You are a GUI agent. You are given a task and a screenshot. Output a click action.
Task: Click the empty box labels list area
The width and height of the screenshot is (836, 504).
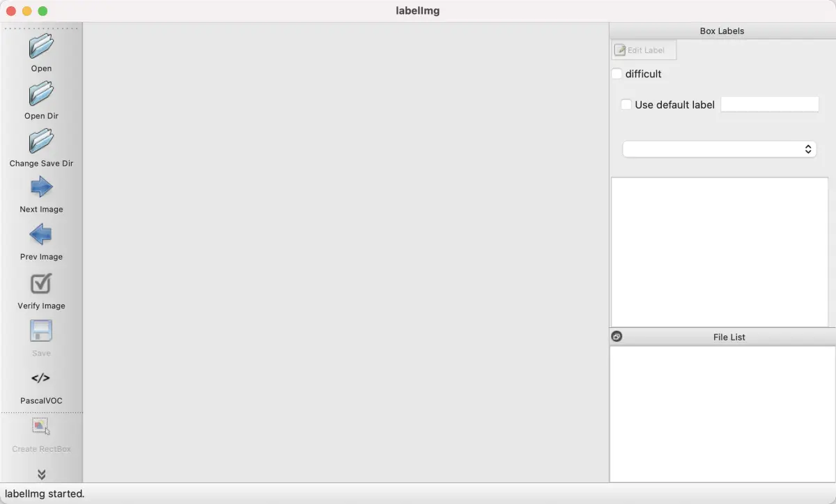point(719,251)
